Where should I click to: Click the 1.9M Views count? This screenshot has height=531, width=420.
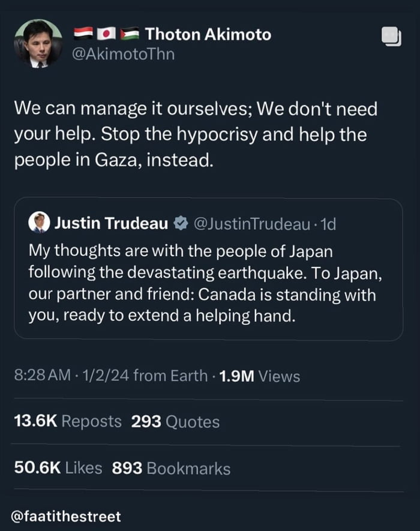pos(259,376)
